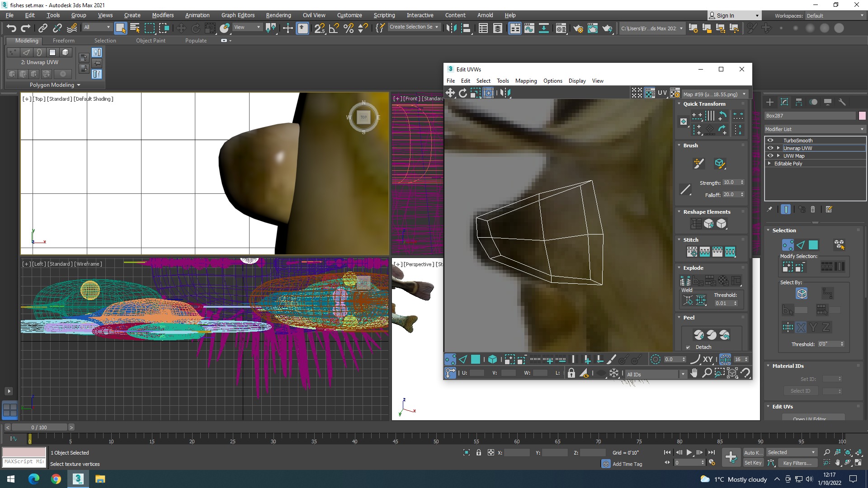Open the All IDs dropdown
Viewport: 868px width, 488px height.
pyautogui.click(x=656, y=374)
